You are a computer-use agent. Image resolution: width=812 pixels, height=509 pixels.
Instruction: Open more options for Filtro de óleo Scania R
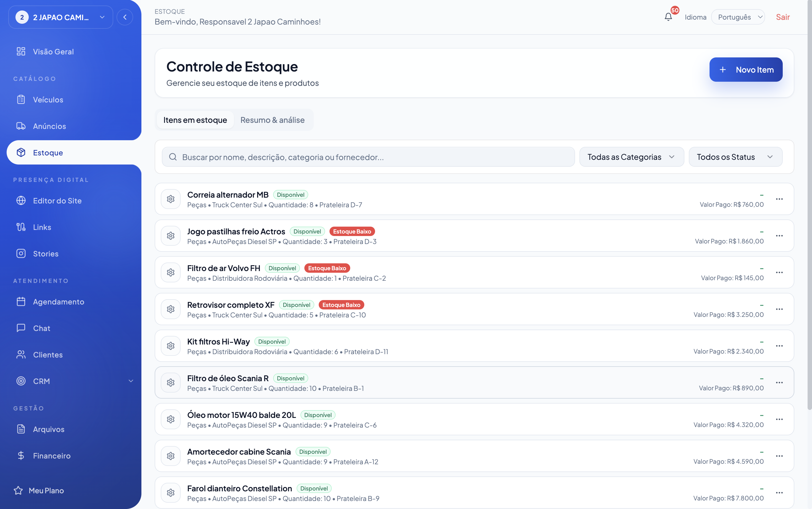[x=779, y=382]
